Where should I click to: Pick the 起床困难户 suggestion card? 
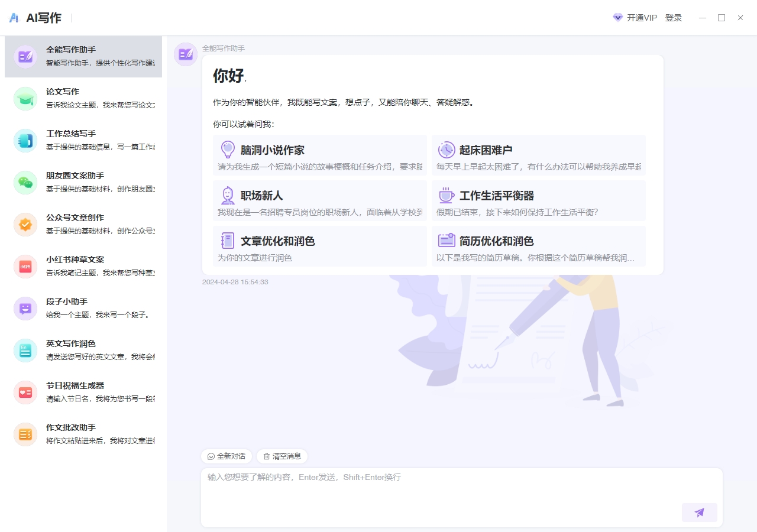coord(538,155)
